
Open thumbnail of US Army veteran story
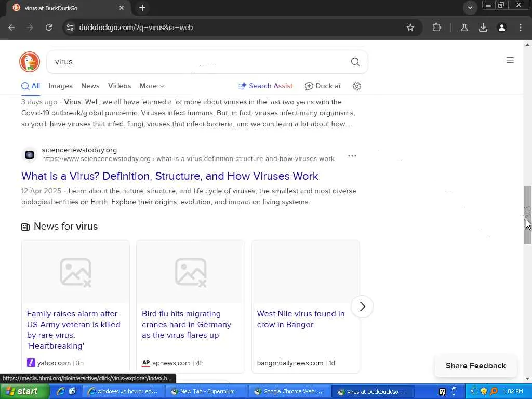pos(75,272)
